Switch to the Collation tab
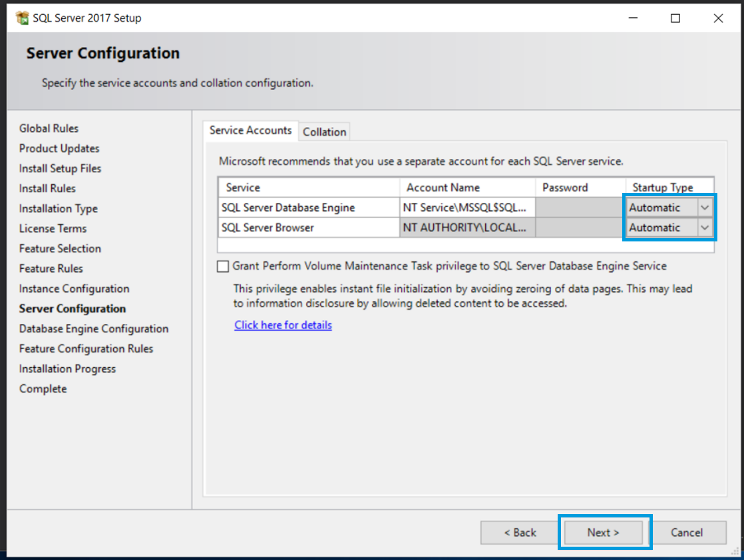Image resolution: width=744 pixels, height=560 pixels. pyautogui.click(x=324, y=131)
